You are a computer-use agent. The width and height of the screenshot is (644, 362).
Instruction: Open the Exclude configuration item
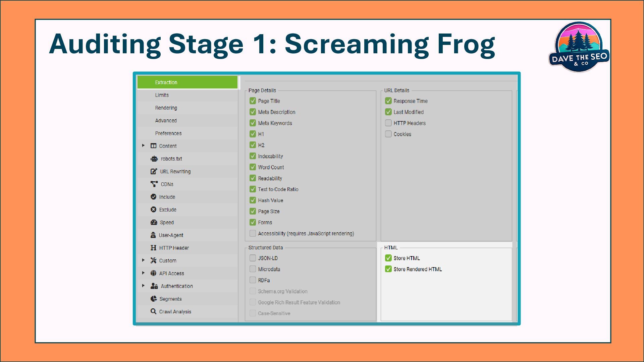[167, 210]
